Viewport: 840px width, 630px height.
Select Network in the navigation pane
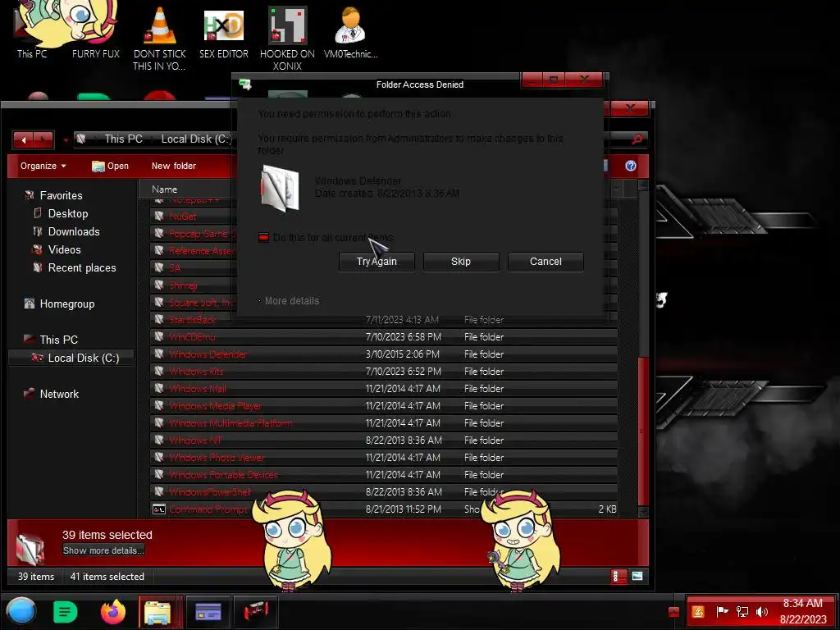pyautogui.click(x=52, y=394)
